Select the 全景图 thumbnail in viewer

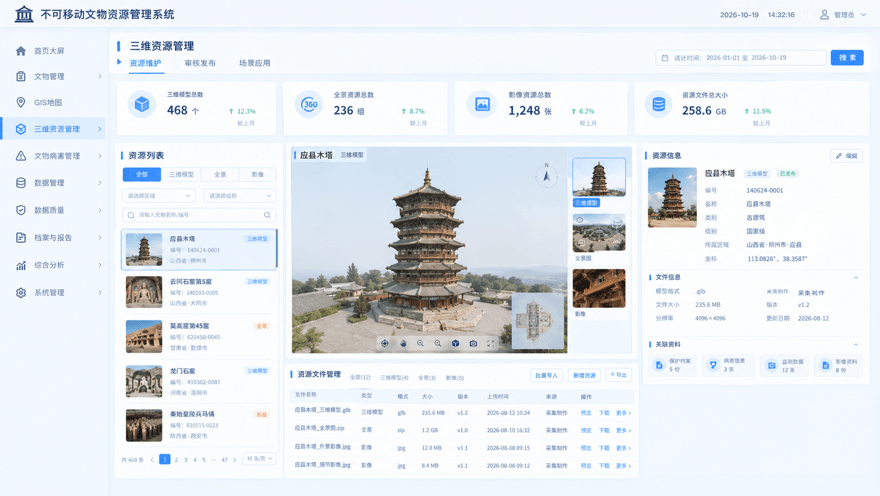tap(598, 232)
